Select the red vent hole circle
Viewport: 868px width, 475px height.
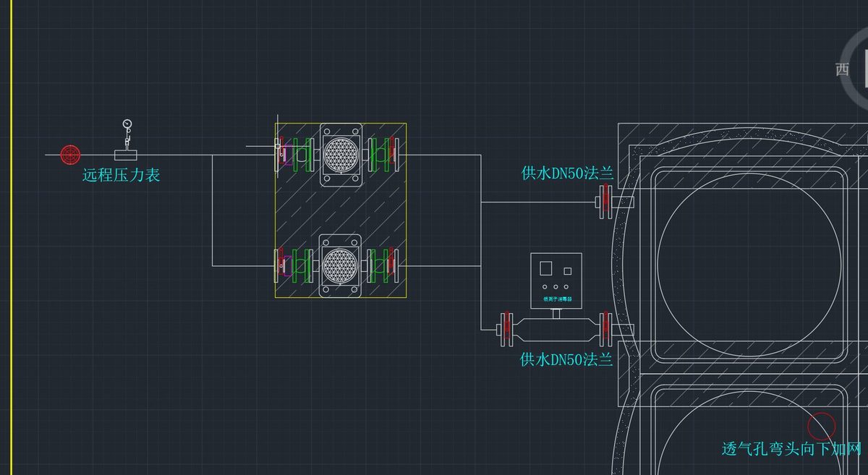(x=821, y=427)
